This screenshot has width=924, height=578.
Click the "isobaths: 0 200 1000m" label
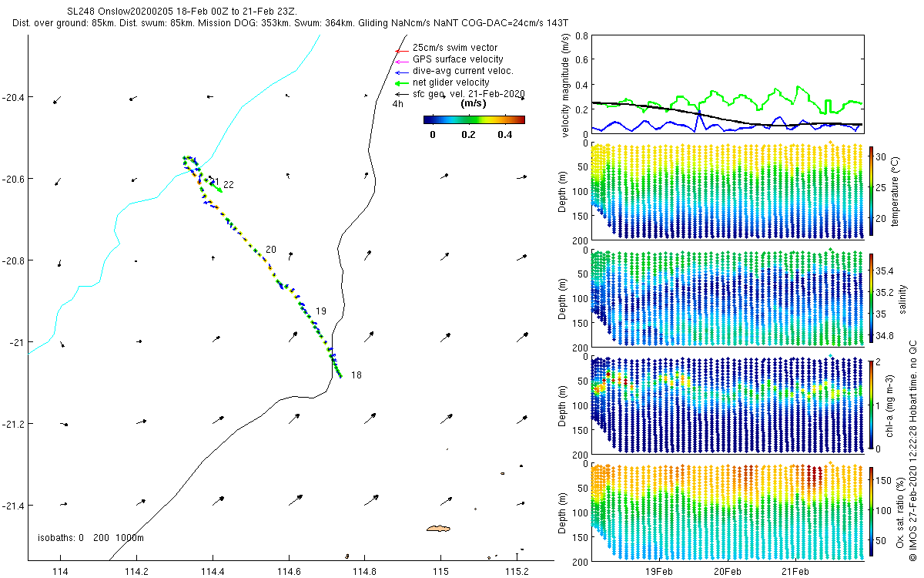tap(91, 538)
